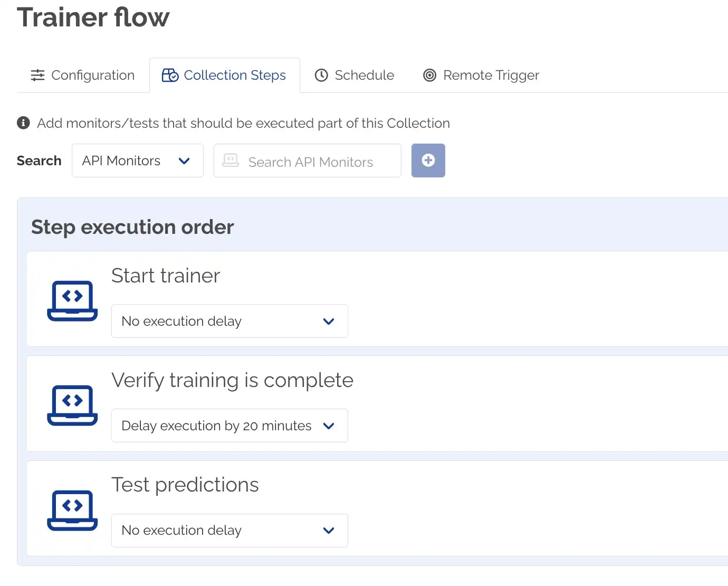Viewport: 728px width, 586px height.
Task: Expand Test predictions execution delay dropdown
Action: [x=229, y=530]
